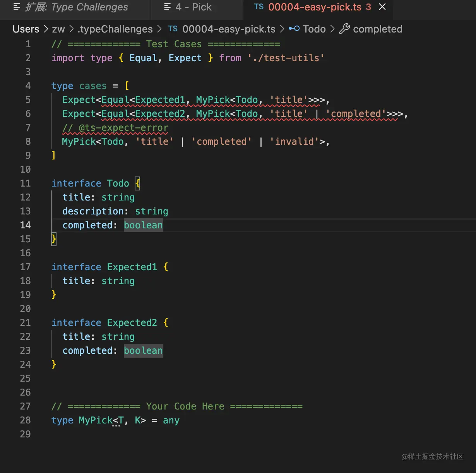Image resolution: width=476 pixels, height=473 pixels.
Task: Open the .typeChallenges breadcrumb folder
Action: [x=115, y=29]
